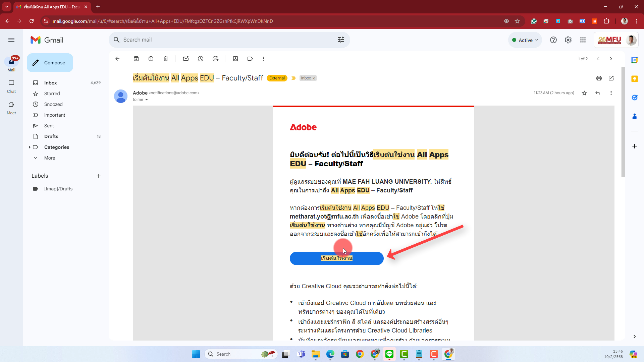Go to the older conversation arrow
Viewport: 644px width, 362px height.
[x=611, y=59]
